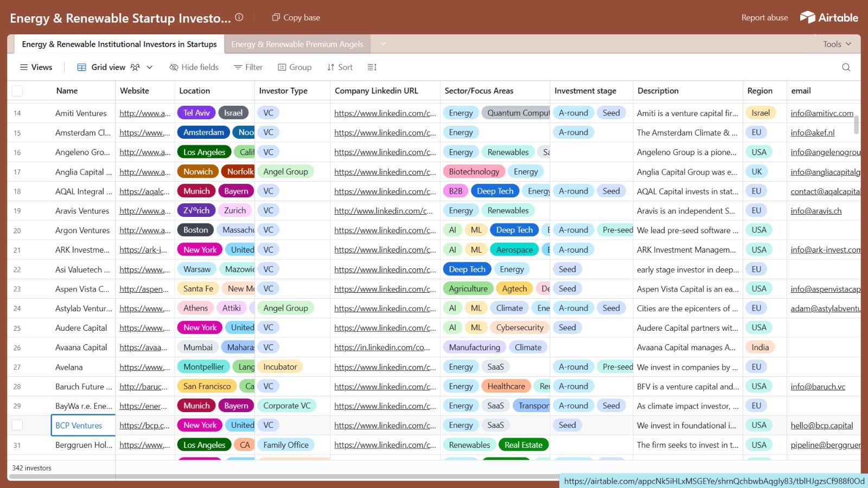Open the Views sidebar
Viewport: 868px width, 488px height.
point(36,67)
